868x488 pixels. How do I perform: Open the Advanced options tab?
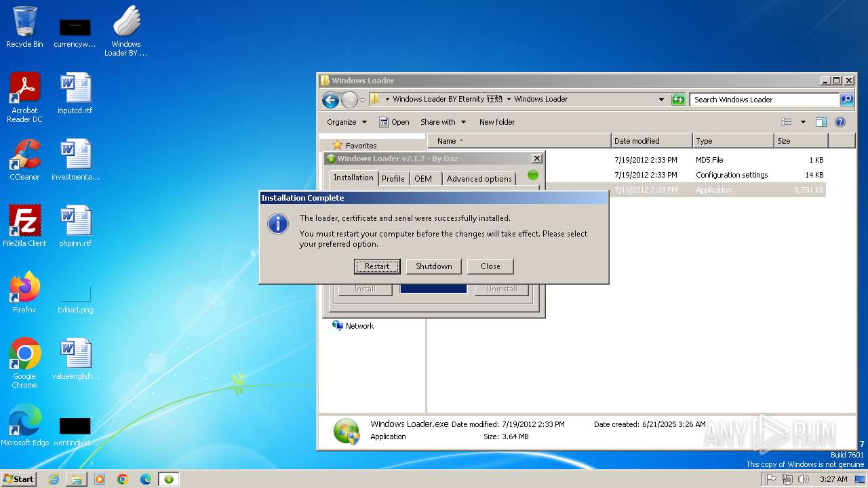tap(479, 179)
